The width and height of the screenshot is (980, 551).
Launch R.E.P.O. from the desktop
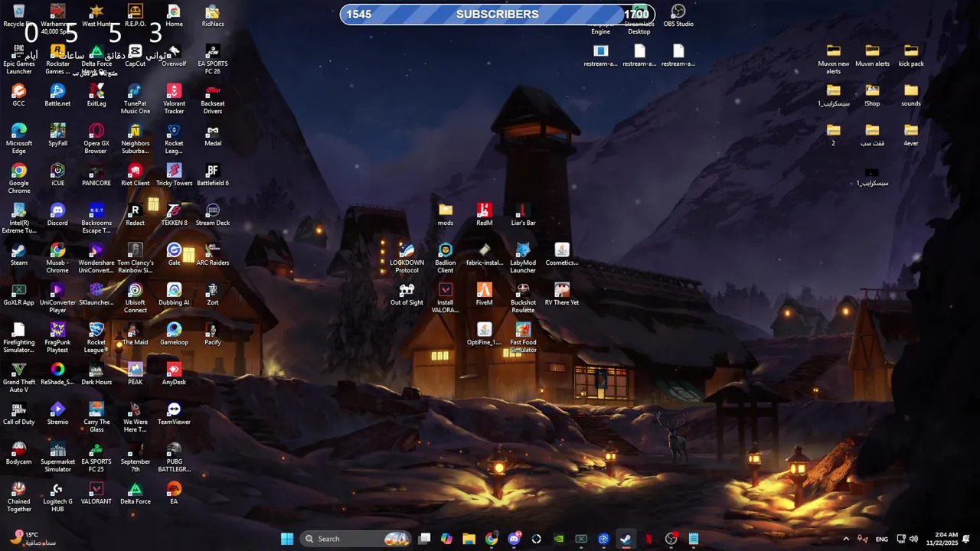click(x=135, y=15)
